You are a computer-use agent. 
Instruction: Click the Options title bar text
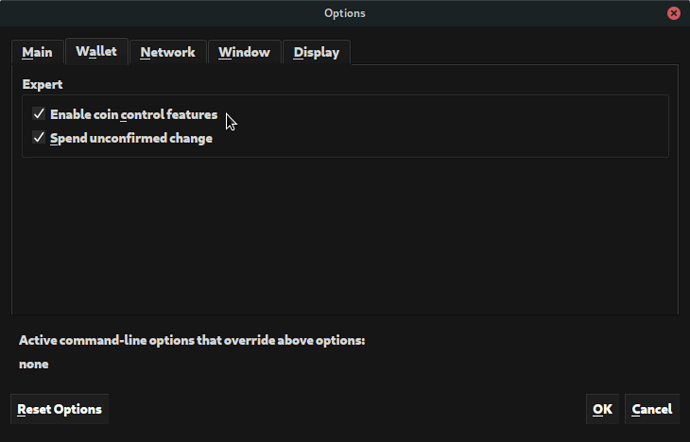coord(345,13)
